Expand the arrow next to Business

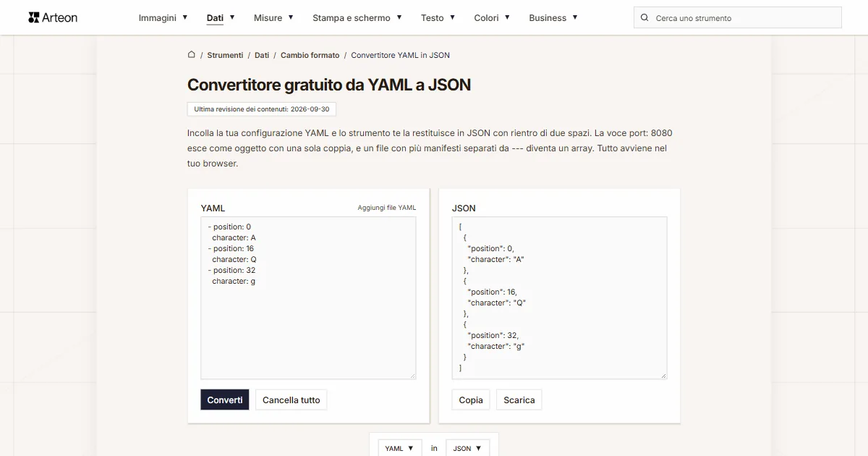pos(575,17)
